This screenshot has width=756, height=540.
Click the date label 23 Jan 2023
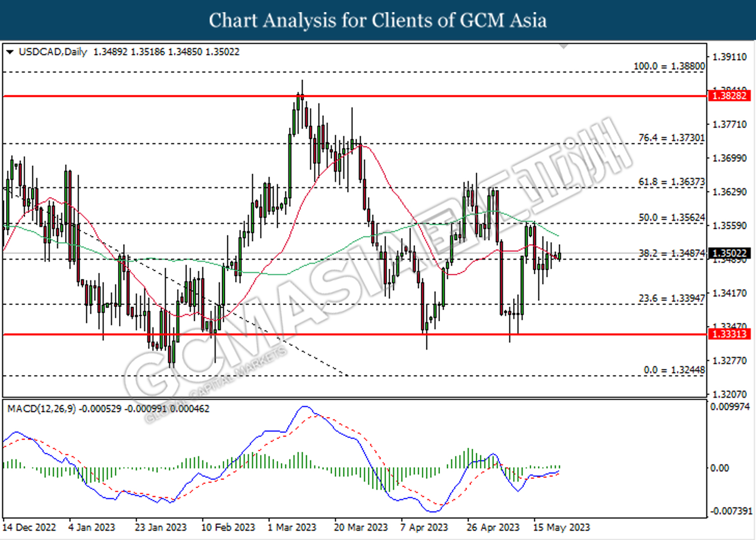point(161,527)
